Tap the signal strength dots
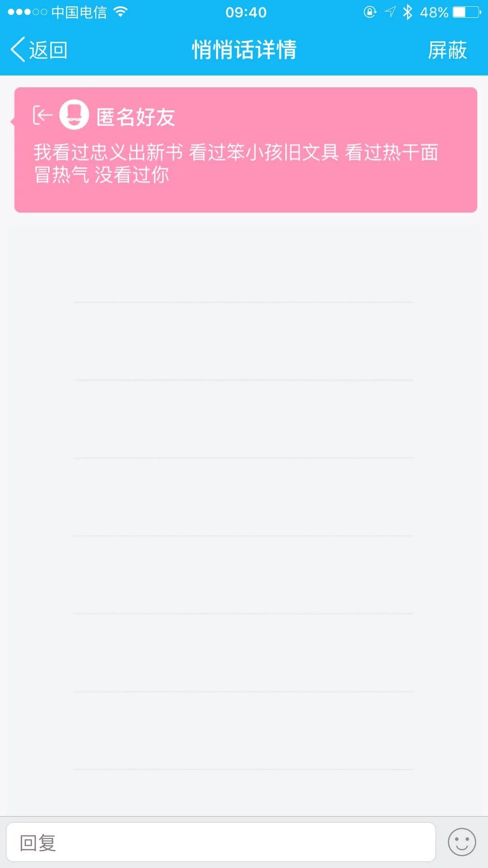The image size is (488, 868). point(27,12)
